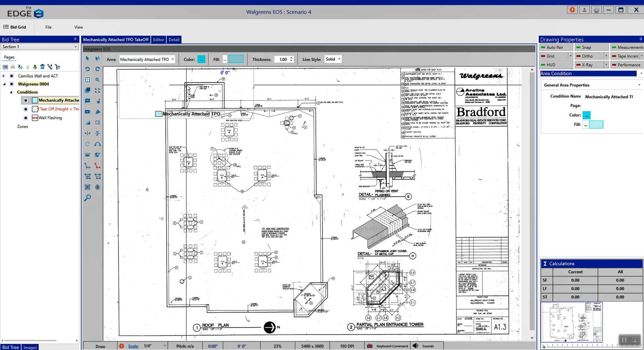
Task: Toggle the HUD display option
Action: click(551, 65)
